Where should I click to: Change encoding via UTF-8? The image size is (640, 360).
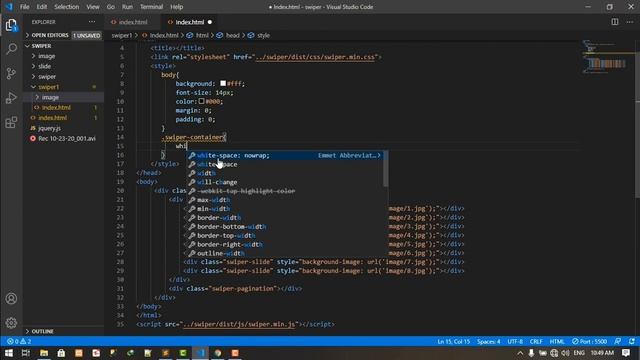[x=515, y=341]
